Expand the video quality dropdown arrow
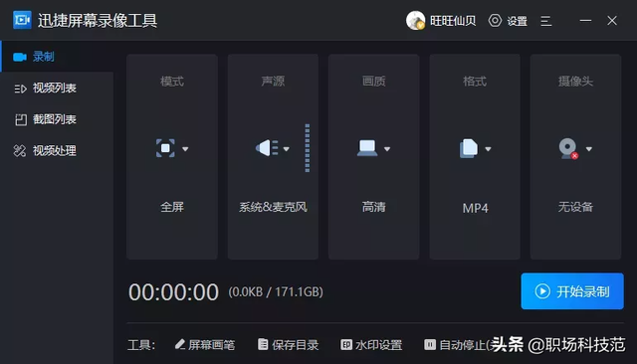 point(387,149)
